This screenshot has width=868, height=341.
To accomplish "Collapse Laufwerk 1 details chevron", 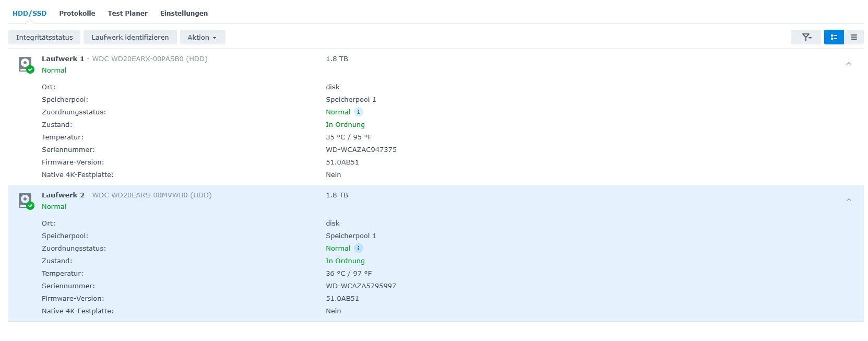I will point(849,64).
